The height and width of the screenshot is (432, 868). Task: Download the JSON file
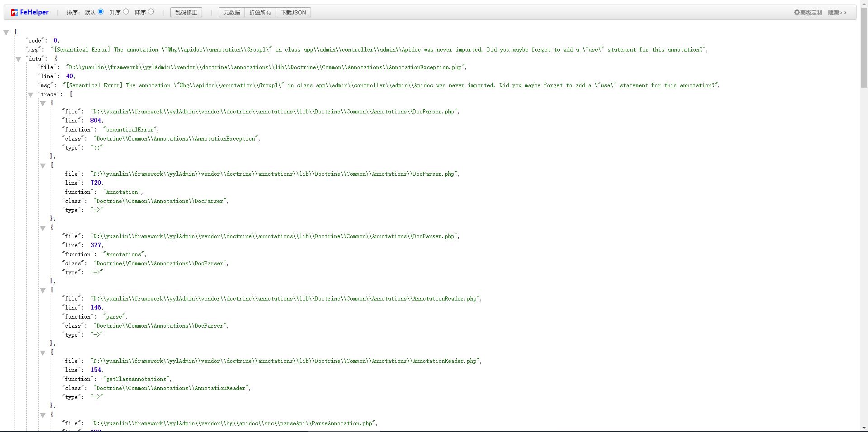coord(293,13)
